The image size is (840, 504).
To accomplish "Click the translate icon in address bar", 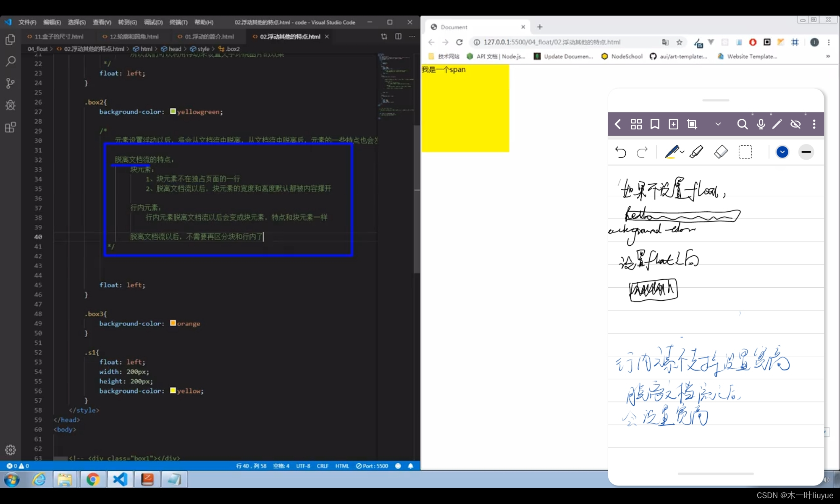I will coord(665,42).
